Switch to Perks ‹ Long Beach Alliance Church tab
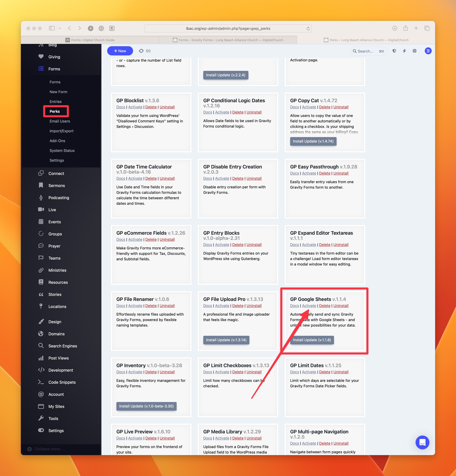The height and width of the screenshot is (476, 456). (x=366, y=40)
